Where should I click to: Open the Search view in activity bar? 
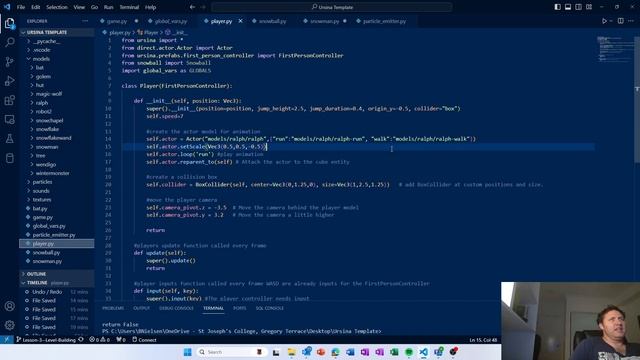(9, 42)
